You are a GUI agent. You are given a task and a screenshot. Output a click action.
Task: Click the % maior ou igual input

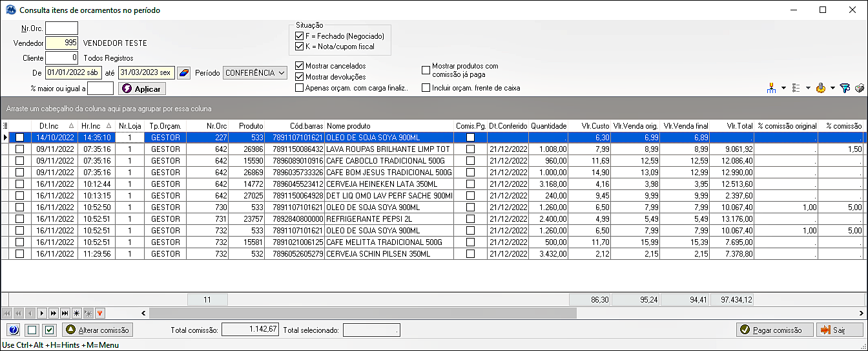coord(100,88)
